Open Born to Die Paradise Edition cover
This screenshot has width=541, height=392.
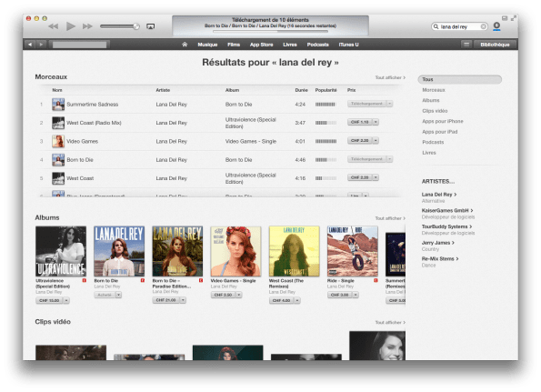pos(177,251)
